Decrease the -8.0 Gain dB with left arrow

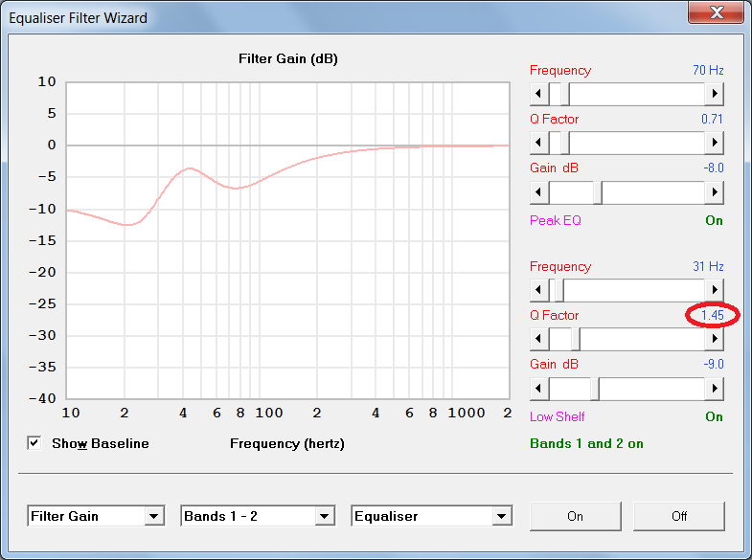[x=539, y=192]
